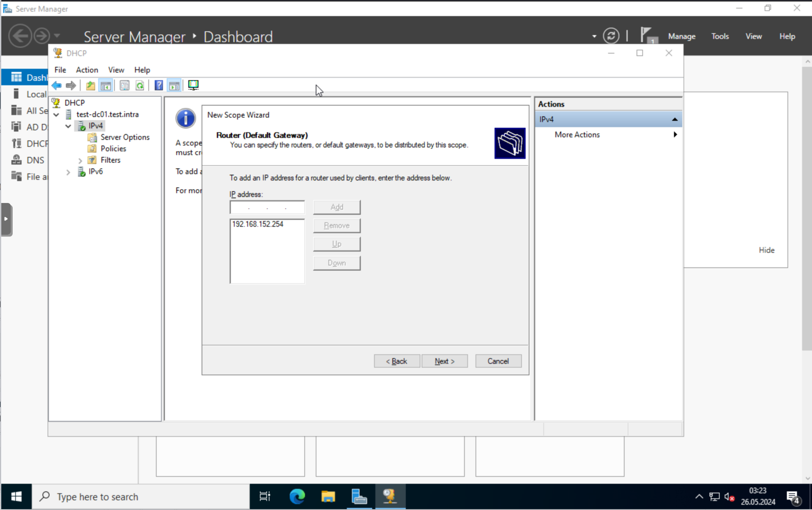Screen dimensions: 812x510
Task: Click the DHCP toolbar Forward arrow icon
Action: click(x=71, y=85)
